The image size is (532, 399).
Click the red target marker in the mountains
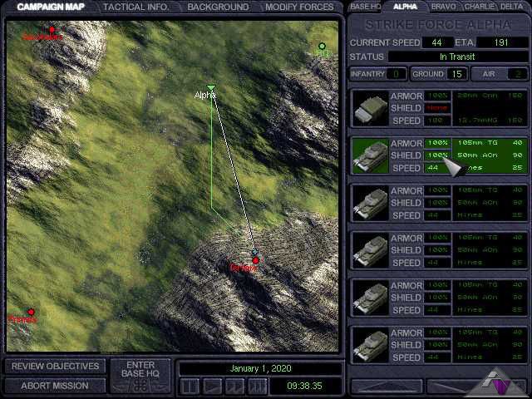(256, 260)
